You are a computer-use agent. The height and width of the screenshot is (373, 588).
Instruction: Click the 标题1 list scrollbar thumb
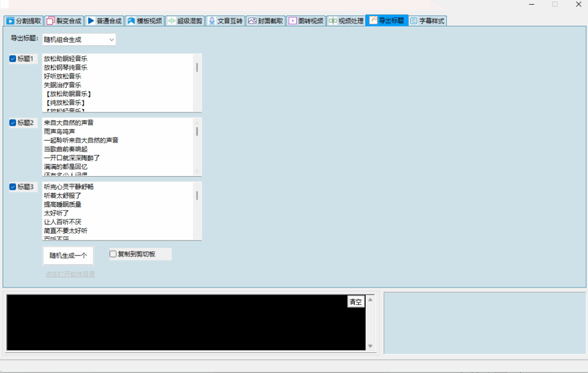[197, 68]
